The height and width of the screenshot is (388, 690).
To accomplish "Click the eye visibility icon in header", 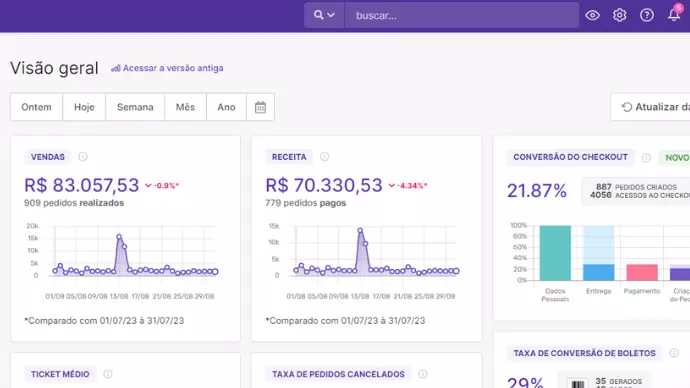I will 592,15.
